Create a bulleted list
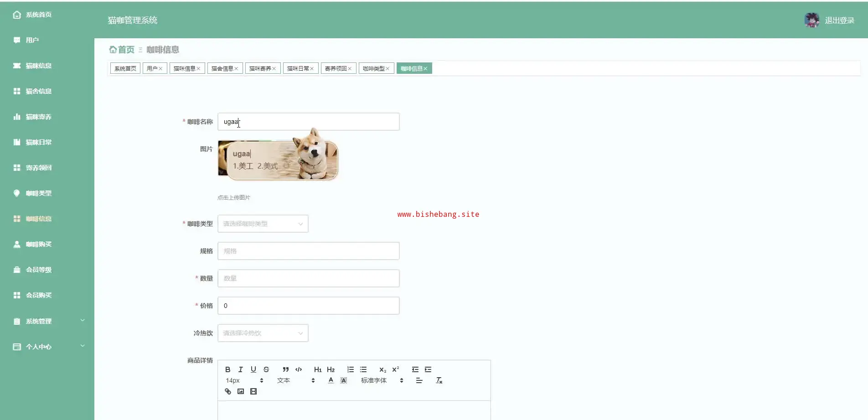This screenshot has width=868, height=420. point(363,369)
